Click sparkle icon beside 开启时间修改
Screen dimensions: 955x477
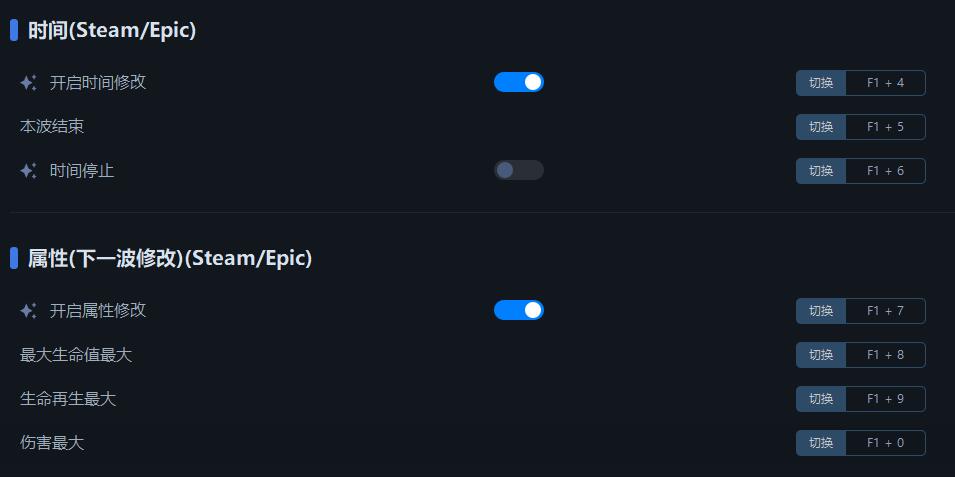pyautogui.click(x=28, y=83)
